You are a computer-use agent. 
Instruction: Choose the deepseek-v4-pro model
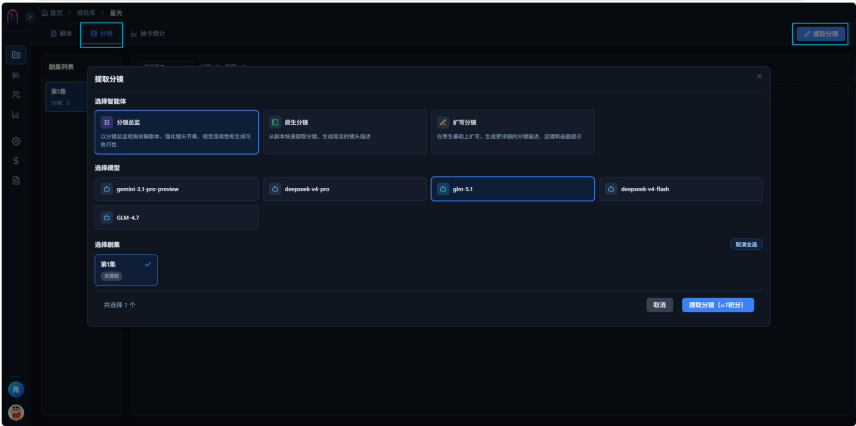click(x=344, y=189)
